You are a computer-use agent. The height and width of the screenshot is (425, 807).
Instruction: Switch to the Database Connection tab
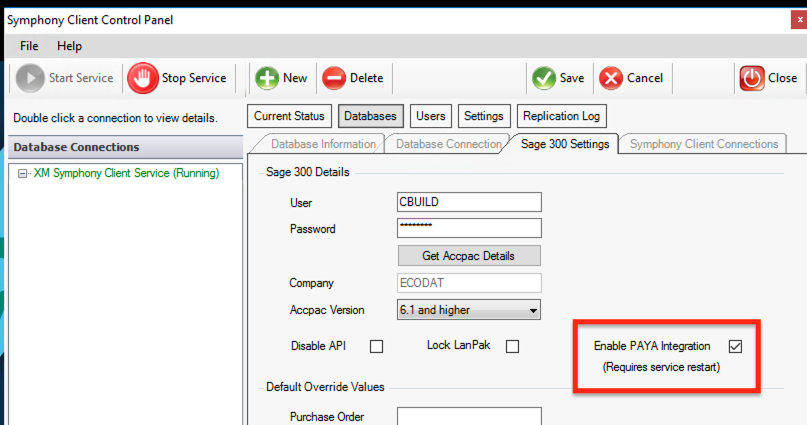coord(447,144)
